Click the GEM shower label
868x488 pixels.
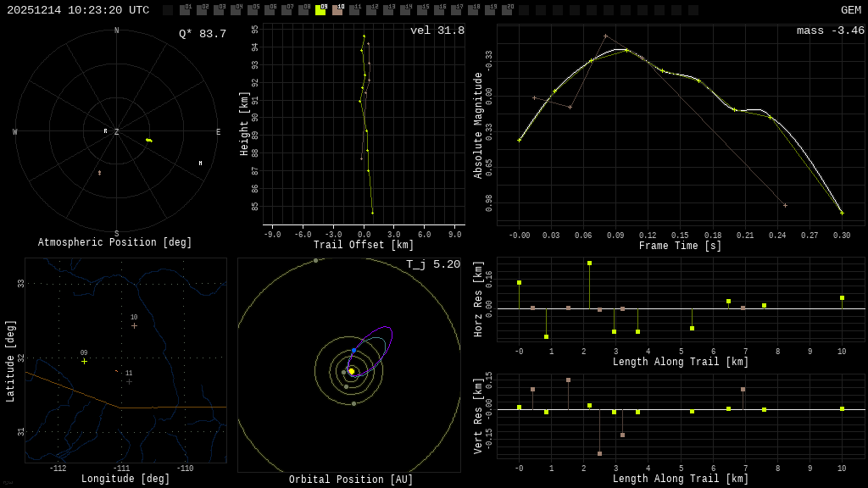coord(850,10)
